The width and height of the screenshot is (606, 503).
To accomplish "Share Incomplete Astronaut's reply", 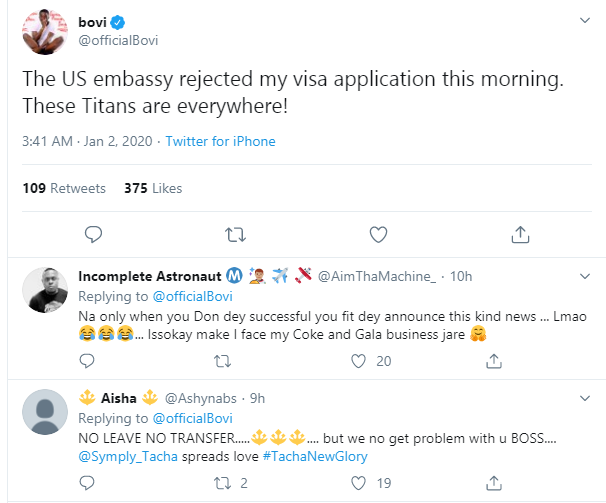I will [x=494, y=361].
